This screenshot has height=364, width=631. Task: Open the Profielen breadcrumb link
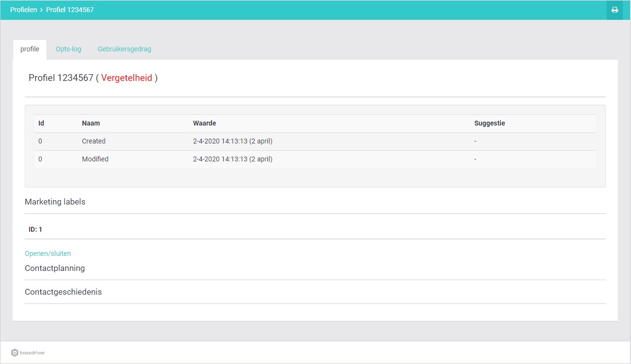tap(24, 10)
